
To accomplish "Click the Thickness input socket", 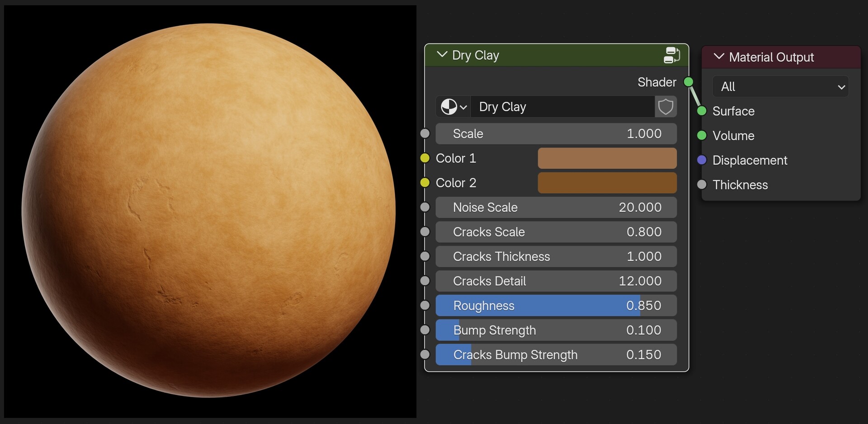I will (x=701, y=184).
